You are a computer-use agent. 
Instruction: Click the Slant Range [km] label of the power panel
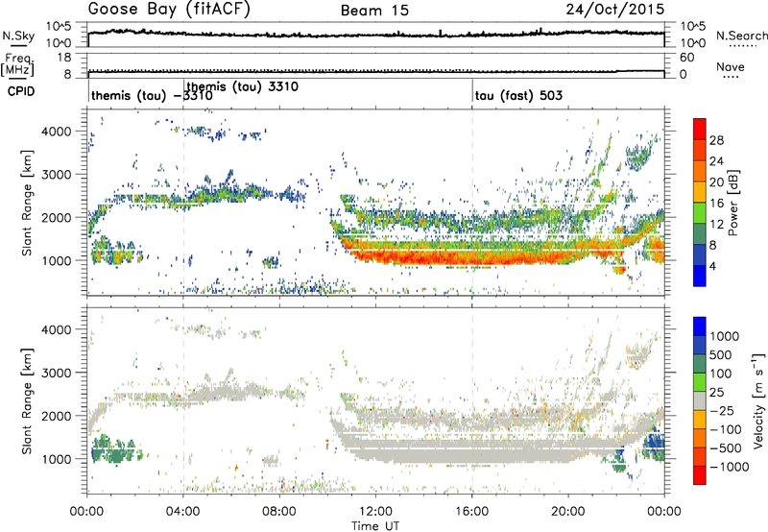pos(27,203)
